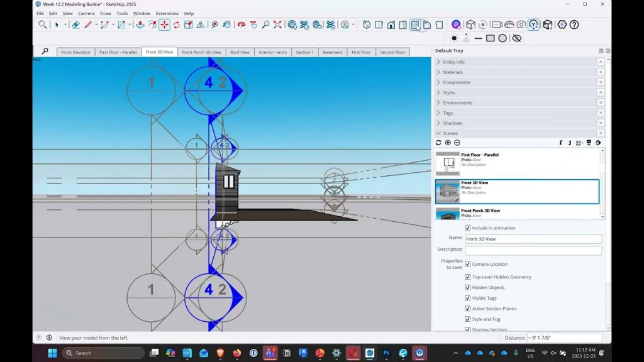Select the Push/Pull tool
Image resolution: width=644 pixels, height=362 pixels.
(x=140, y=25)
